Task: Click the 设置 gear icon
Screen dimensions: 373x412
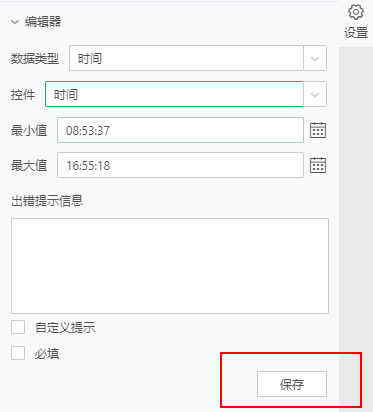Action: tap(356, 12)
